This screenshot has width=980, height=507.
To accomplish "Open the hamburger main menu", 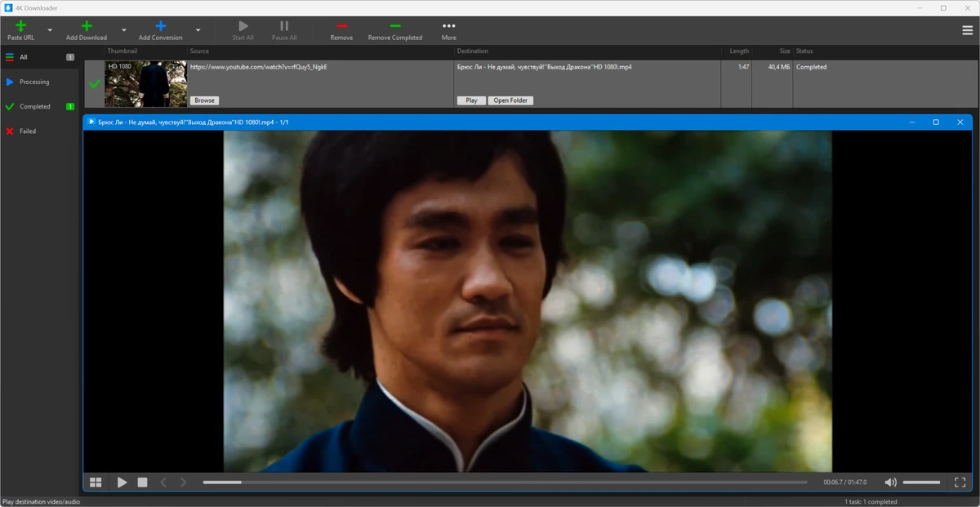I will pyautogui.click(x=967, y=30).
